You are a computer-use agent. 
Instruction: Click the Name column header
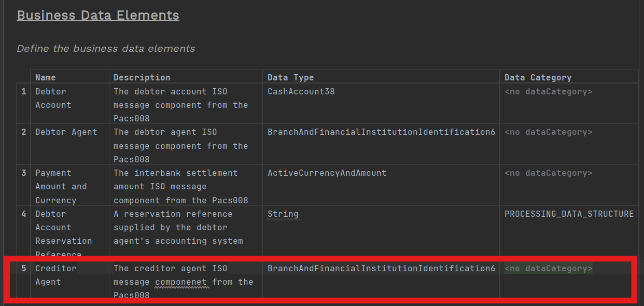[46, 77]
